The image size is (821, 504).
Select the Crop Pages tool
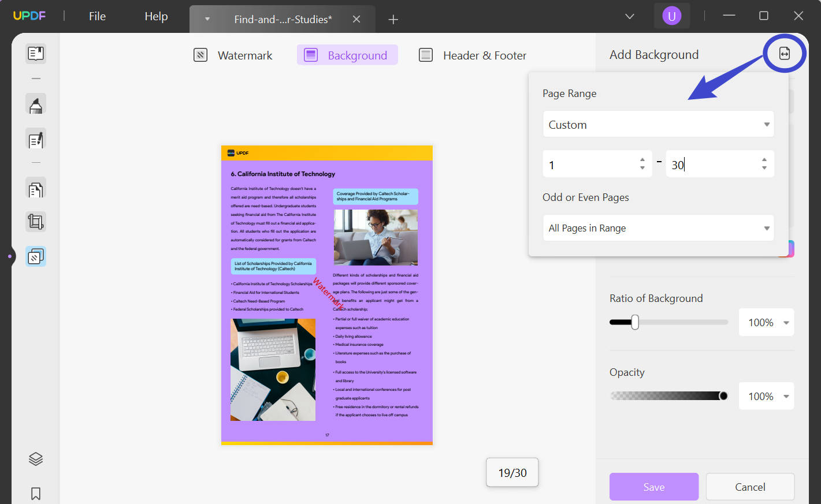coord(35,221)
